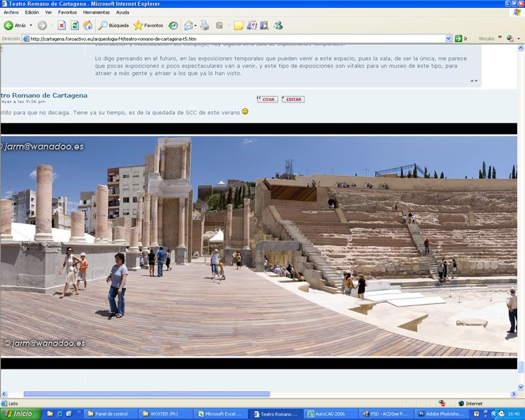Image resolution: width=525 pixels, height=420 pixels.
Task: Open the Favoritos panel
Action: [148, 26]
